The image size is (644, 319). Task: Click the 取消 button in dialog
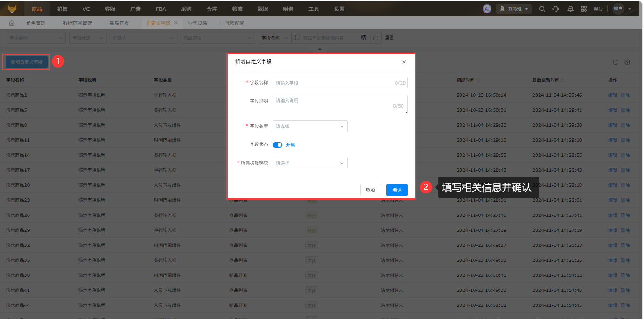(371, 190)
